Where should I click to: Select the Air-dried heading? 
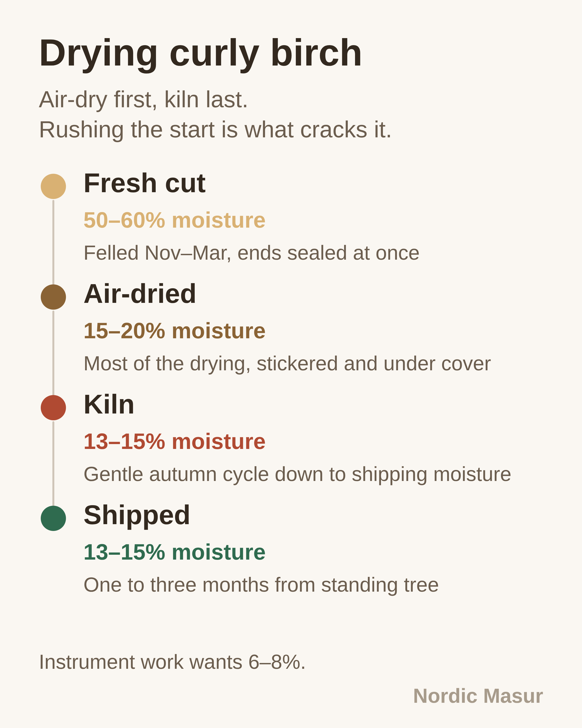140,294
